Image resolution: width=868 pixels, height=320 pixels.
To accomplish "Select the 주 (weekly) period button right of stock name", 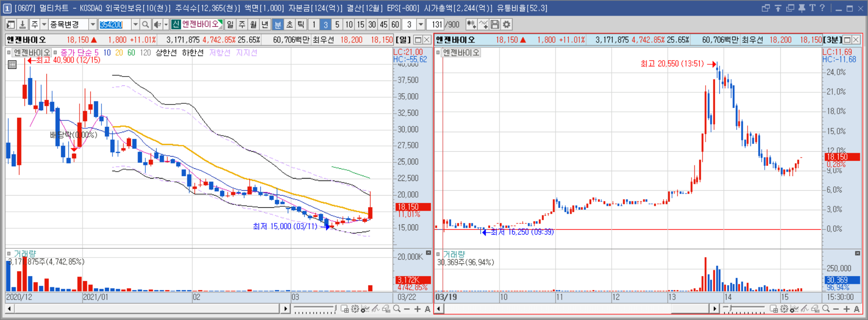I will [242, 24].
